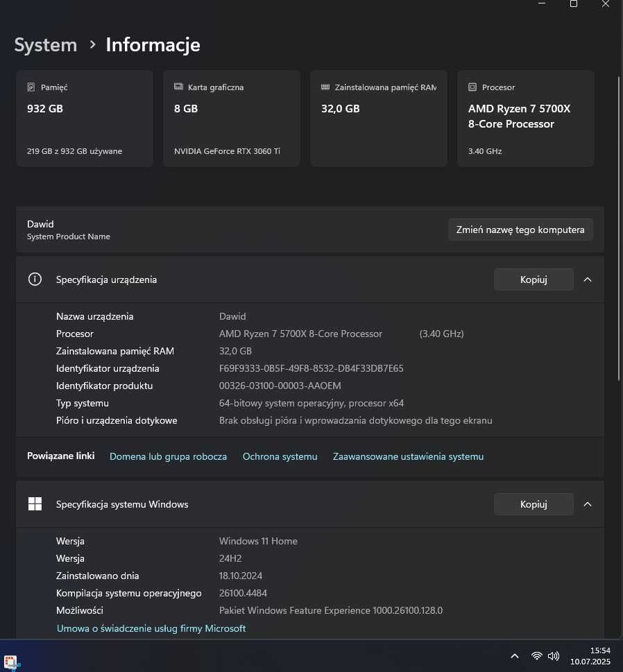623x672 pixels.
Task: Select the 32,0 GB RAM card value
Action: pos(341,108)
